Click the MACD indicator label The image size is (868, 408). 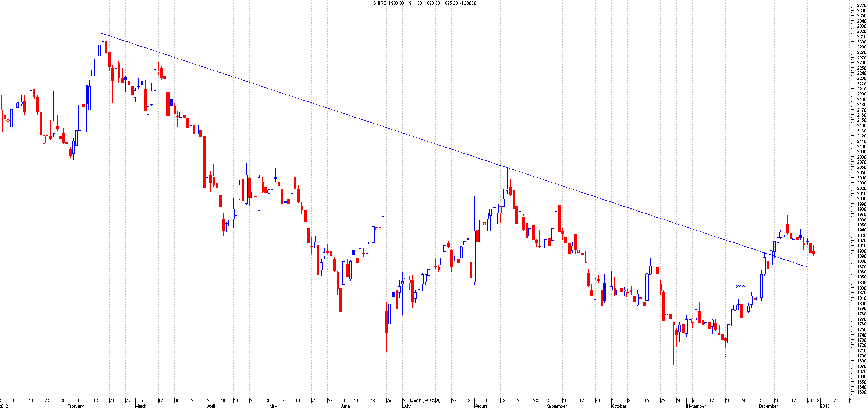pos(425,401)
